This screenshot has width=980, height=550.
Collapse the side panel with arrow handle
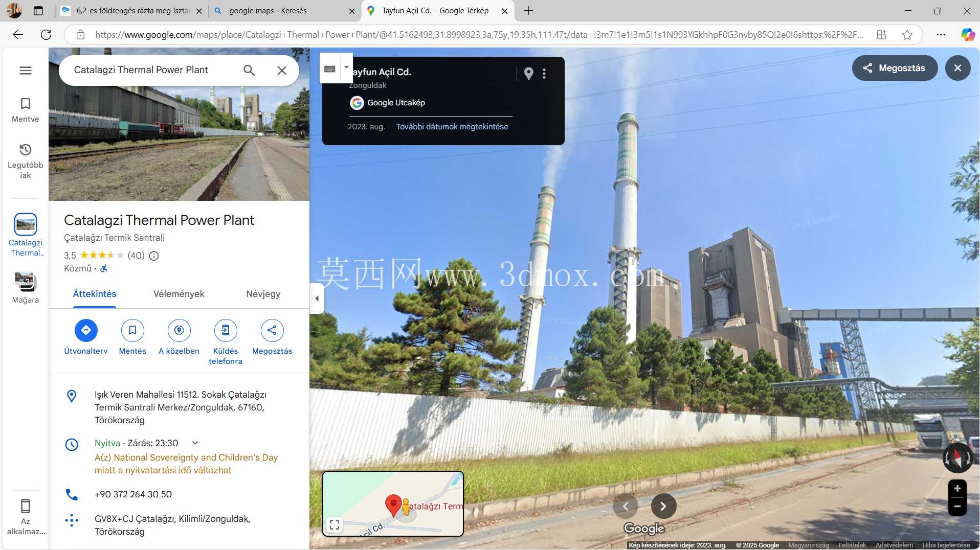317,299
